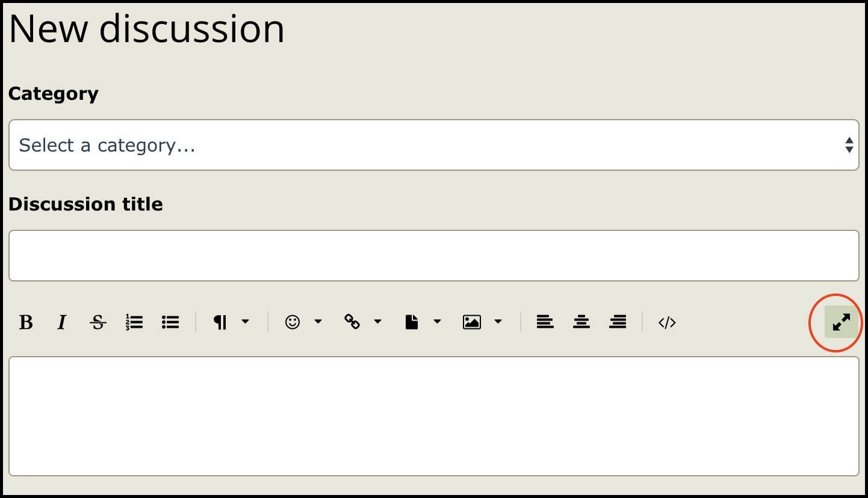Align text to the left

click(x=545, y=322)
